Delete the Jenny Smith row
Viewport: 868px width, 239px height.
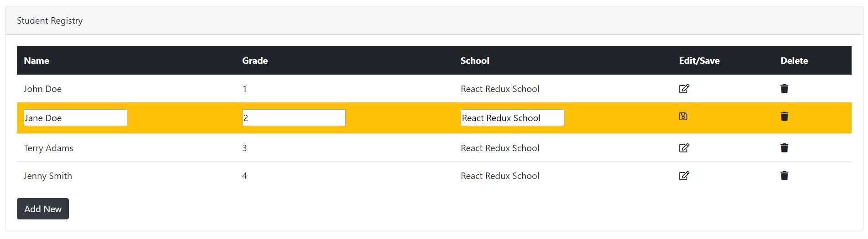click(784, 176)
